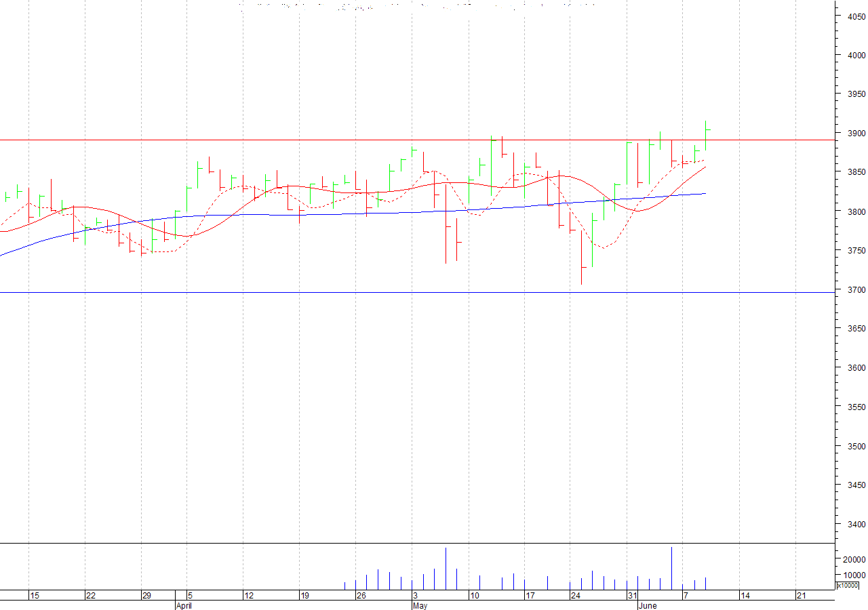Click the tallest volume bar in May
Screen dimensions: 868x610
tap(446, 569)
